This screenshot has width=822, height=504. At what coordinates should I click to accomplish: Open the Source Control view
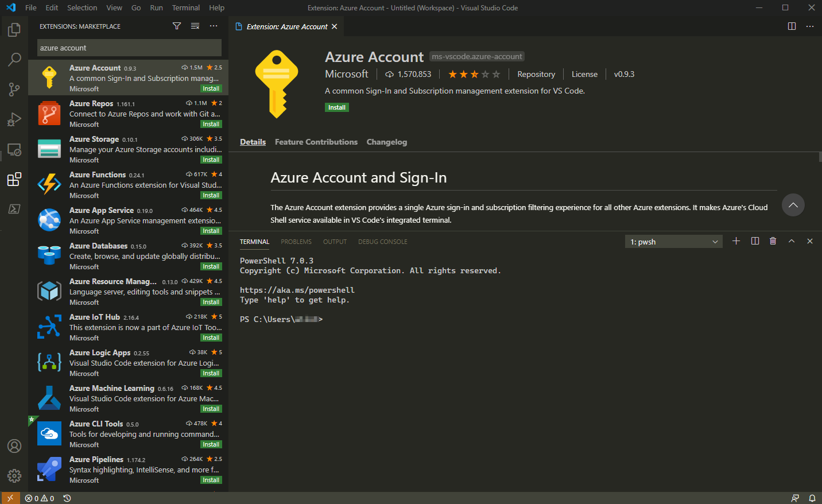point(14,89)
